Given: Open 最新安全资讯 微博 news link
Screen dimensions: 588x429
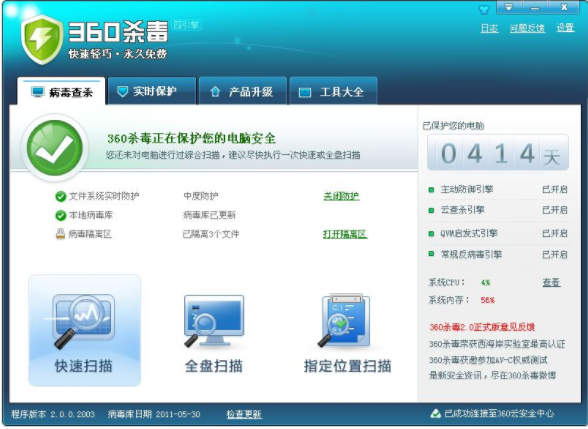Looking at the screenshot, I should click(x=492, y=375).
